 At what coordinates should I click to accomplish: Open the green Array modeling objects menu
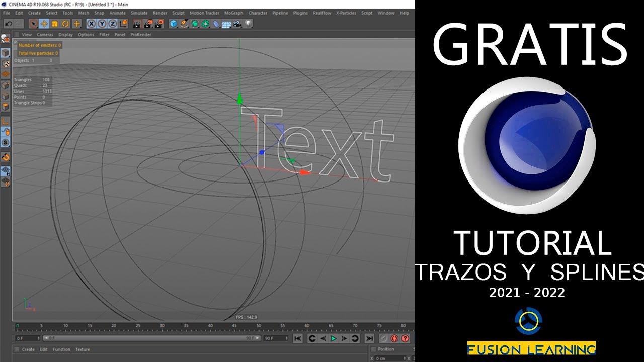205,24
